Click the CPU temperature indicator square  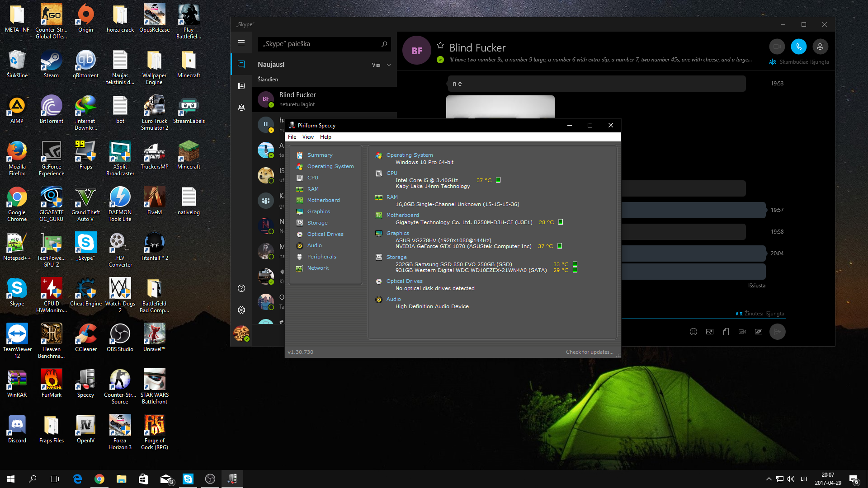[498, 180]
